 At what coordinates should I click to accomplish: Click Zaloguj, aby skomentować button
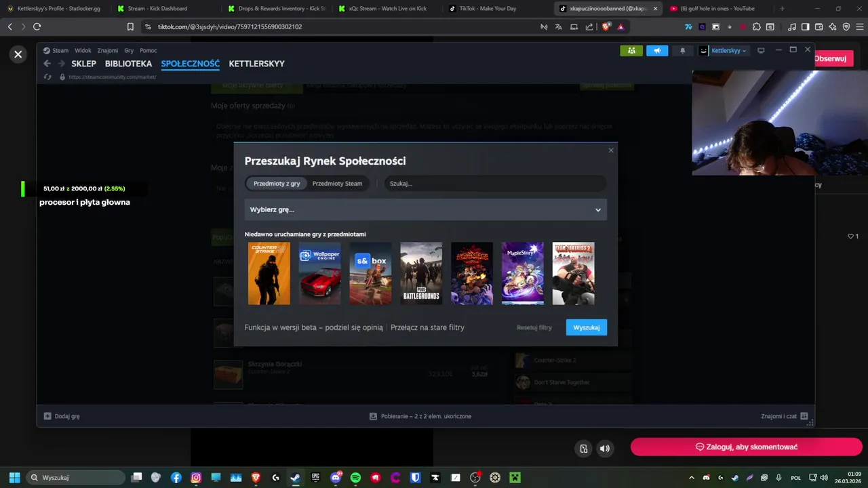747,447
